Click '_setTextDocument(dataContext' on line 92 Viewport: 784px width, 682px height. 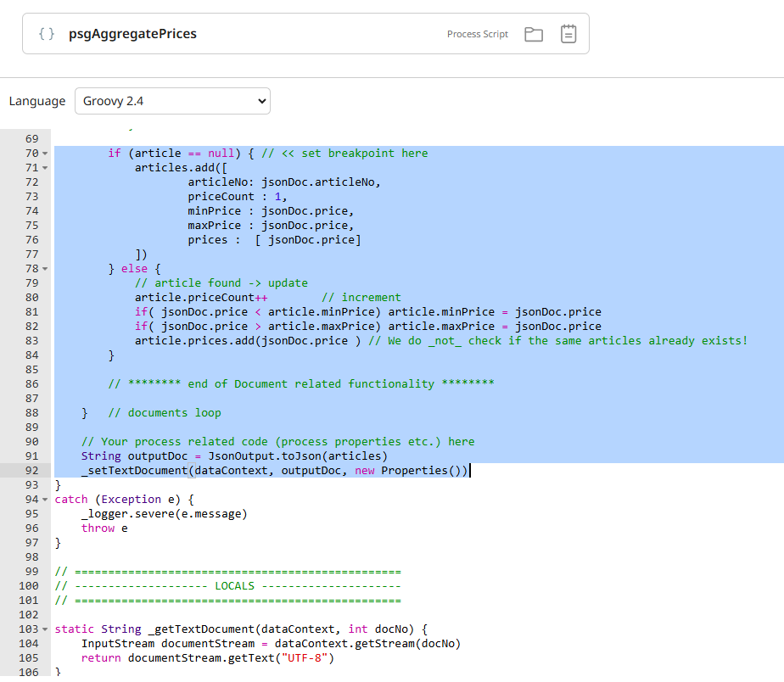(x=175, y=471)
